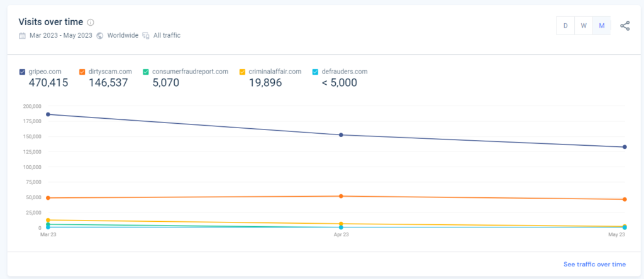The image size is (644, 279).
Task: Click the Mar 2023 - May 2023 date range
Action: (x=61, y=35)
